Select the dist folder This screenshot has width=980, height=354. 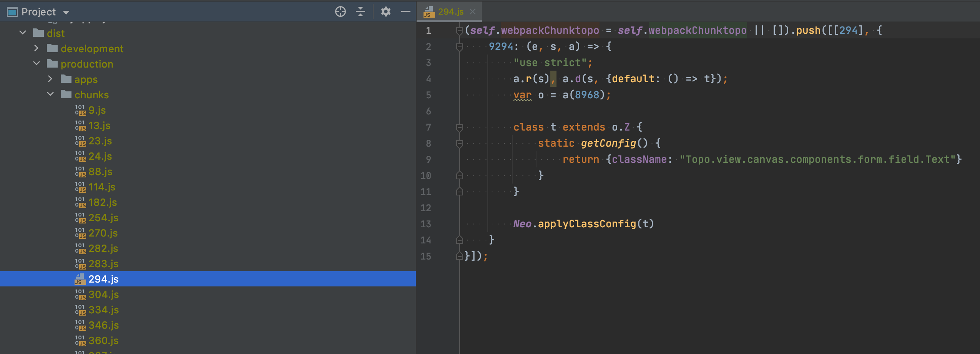click(x=56, y=33)
